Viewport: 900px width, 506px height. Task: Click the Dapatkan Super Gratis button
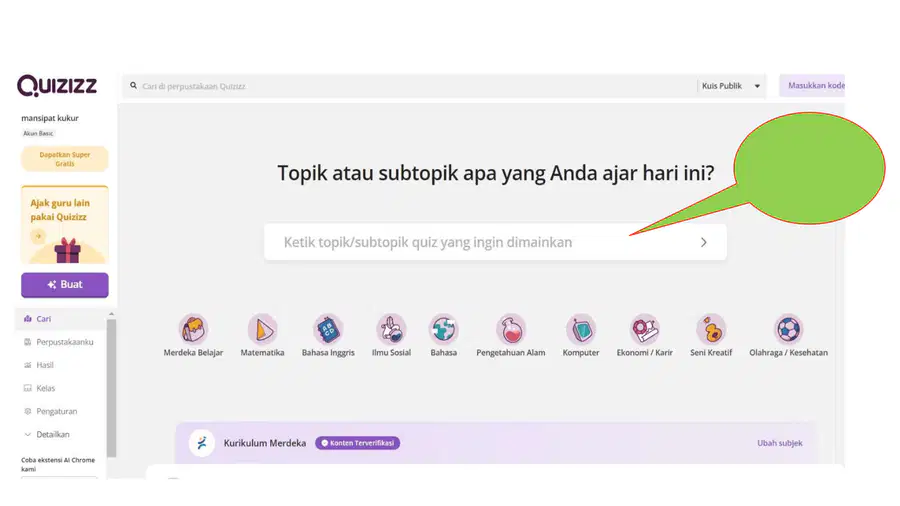pos(65,159)
